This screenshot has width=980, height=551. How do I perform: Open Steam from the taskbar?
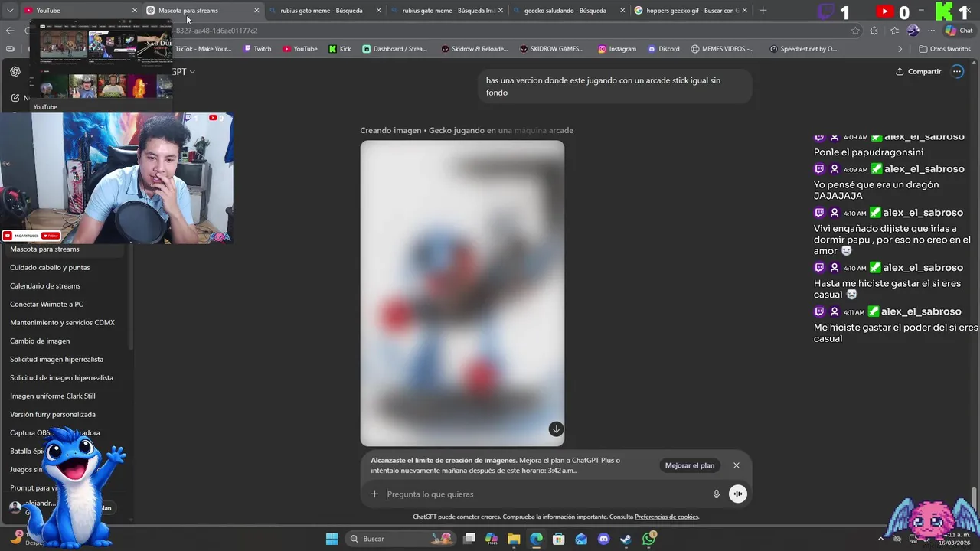point(626,539)
